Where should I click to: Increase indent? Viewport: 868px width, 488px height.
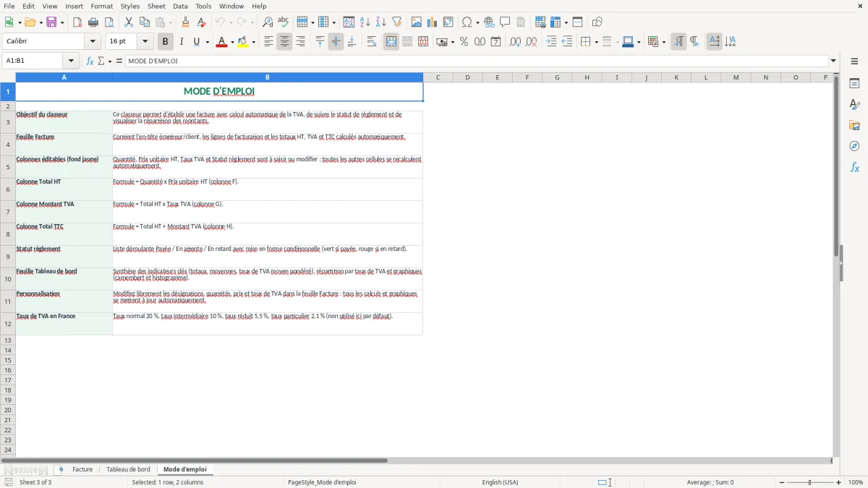[x=551, y=42]
